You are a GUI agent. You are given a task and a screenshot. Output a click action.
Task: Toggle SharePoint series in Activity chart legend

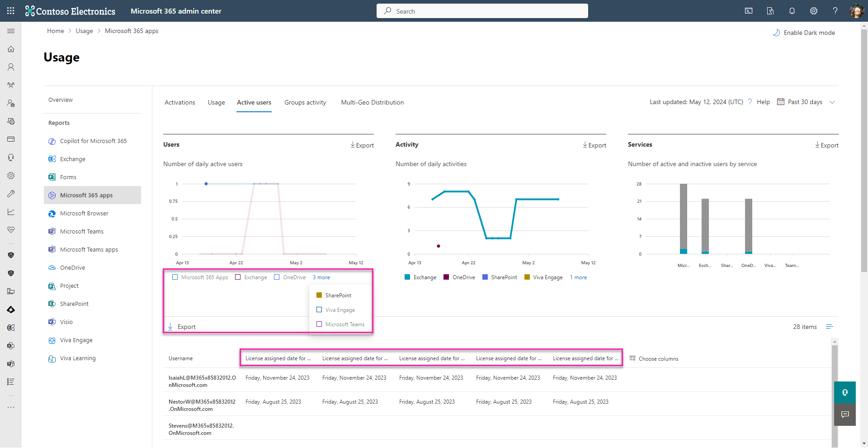point(500,277)
